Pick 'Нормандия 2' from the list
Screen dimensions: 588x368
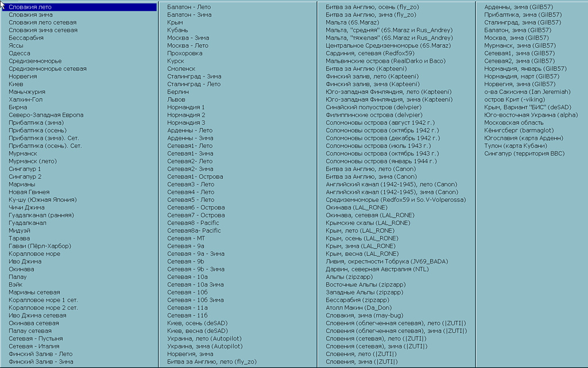tap(186, 114)
